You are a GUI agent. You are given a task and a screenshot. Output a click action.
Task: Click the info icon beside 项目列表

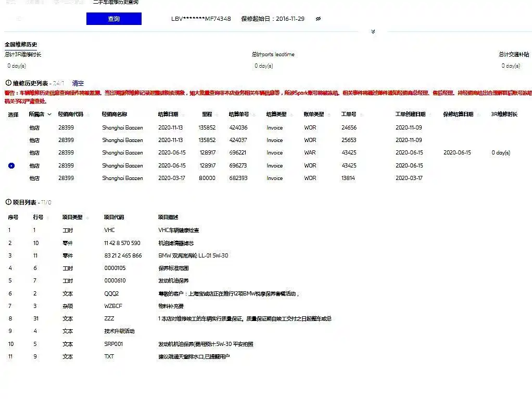pos(8,202)
